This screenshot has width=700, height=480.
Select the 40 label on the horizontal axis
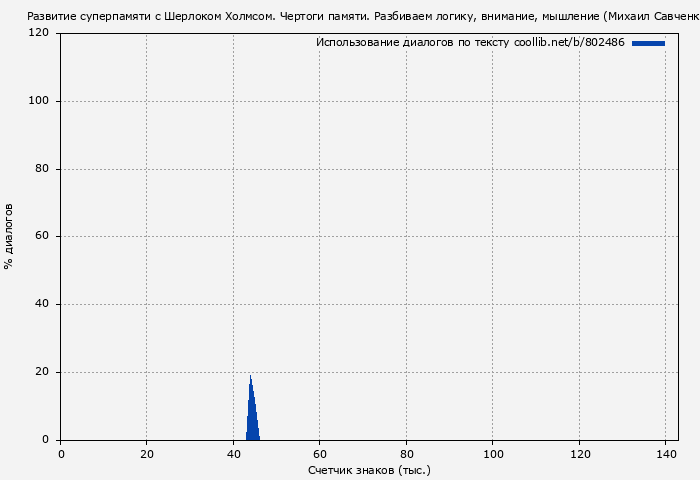(x=233, y=454)
